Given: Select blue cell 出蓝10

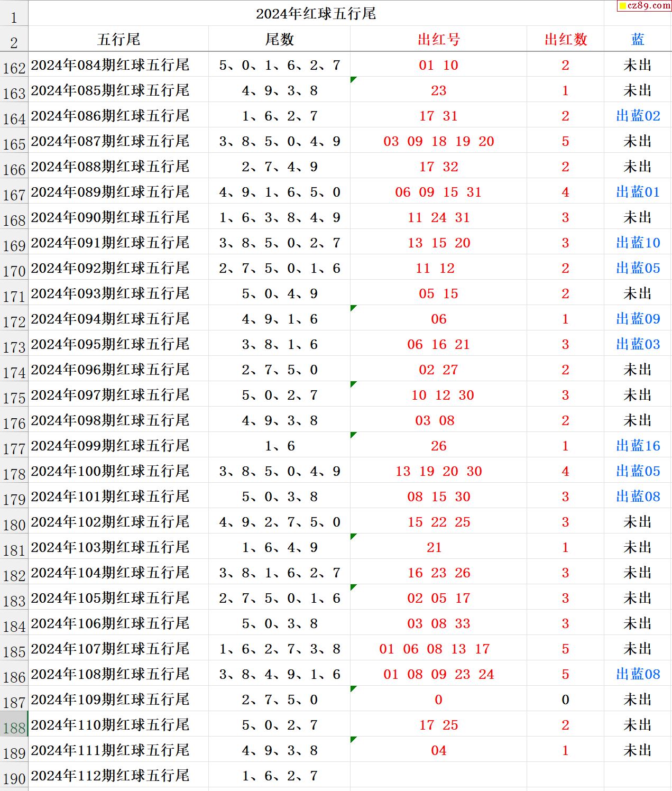Looking at the screenshot, I should click(x=638, y=242).
